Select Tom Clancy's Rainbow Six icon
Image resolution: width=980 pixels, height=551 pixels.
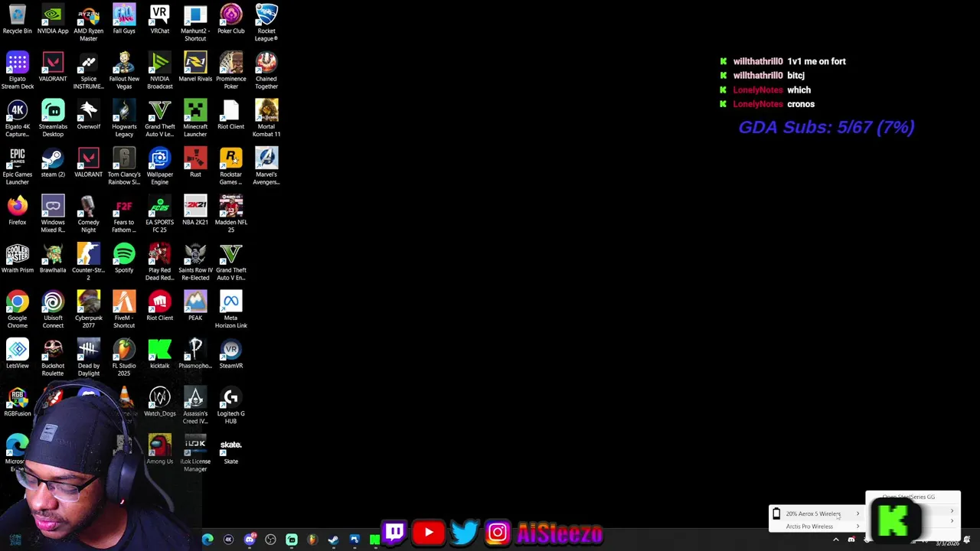(124, 167)
